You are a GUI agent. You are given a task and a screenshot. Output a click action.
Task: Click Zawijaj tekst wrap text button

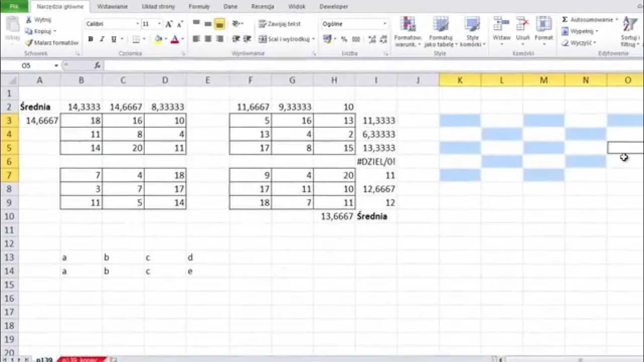pos(280,24)
